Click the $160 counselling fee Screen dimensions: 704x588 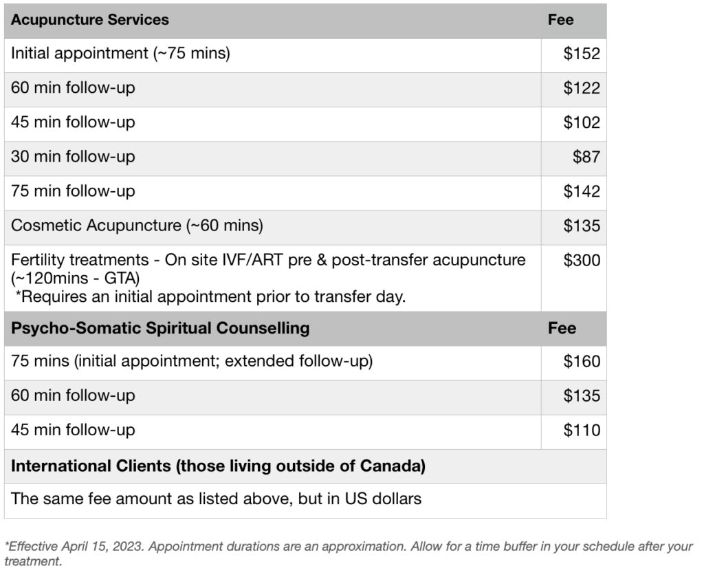pos(582,362)
